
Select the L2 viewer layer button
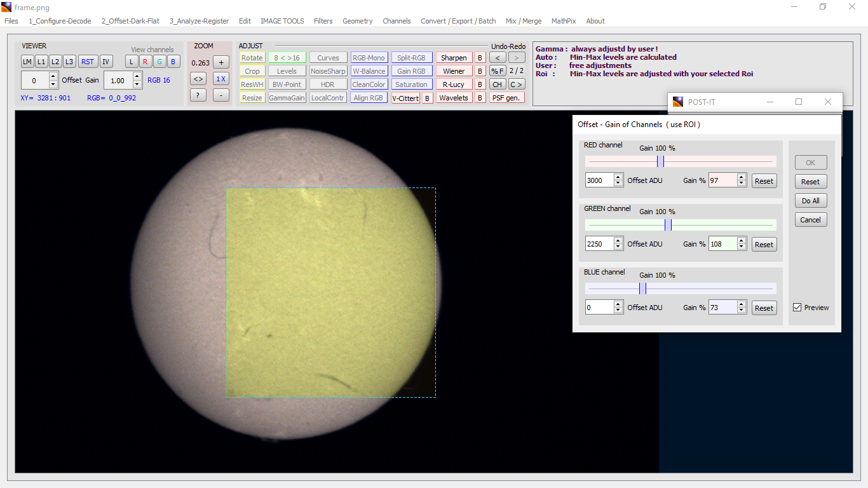[x=55, y=62]
